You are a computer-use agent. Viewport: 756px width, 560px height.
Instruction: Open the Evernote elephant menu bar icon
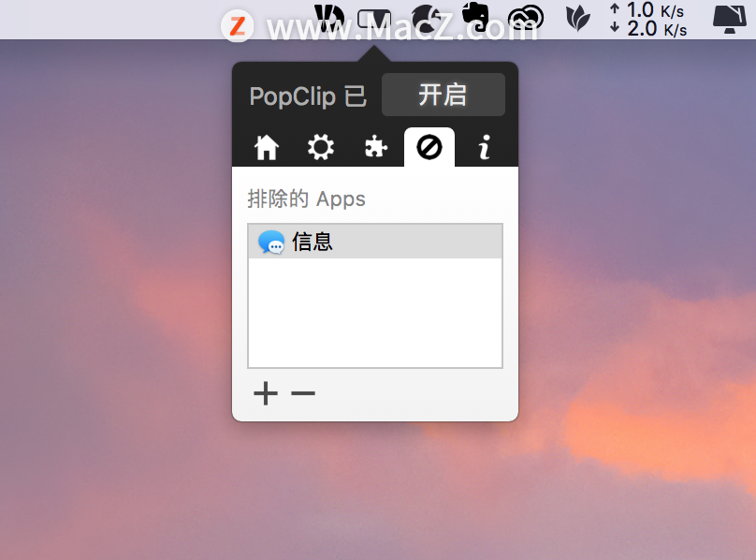pyautogui.click(x=475, y=18)
